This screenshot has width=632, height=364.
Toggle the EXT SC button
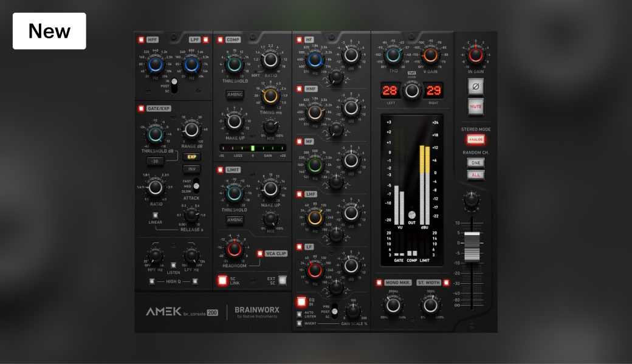(x=283, y=280)
